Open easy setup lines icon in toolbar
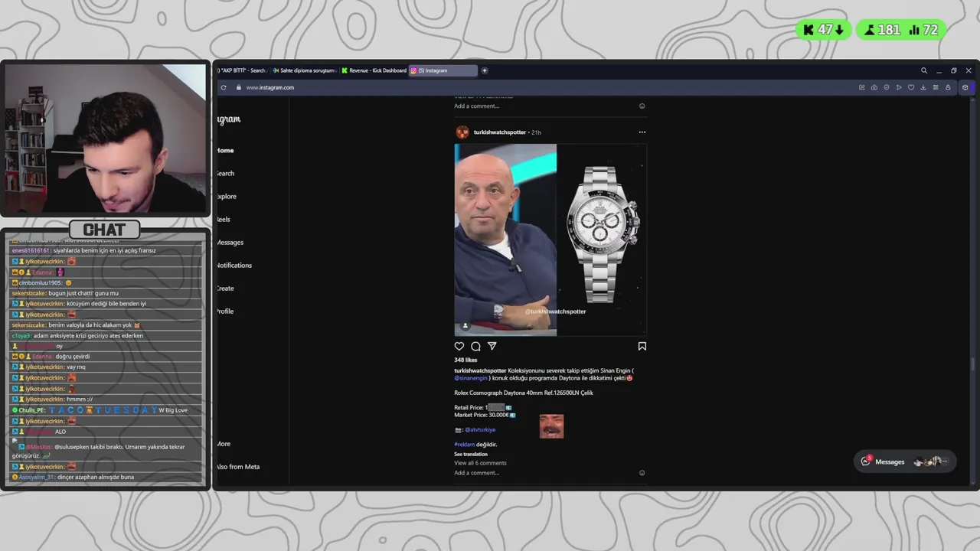 [936, 87]
